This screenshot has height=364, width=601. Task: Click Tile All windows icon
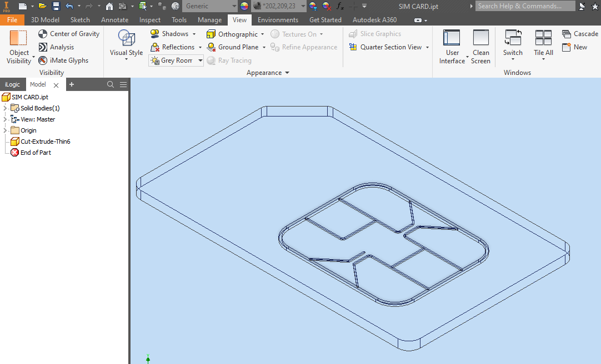click(543, 38)
